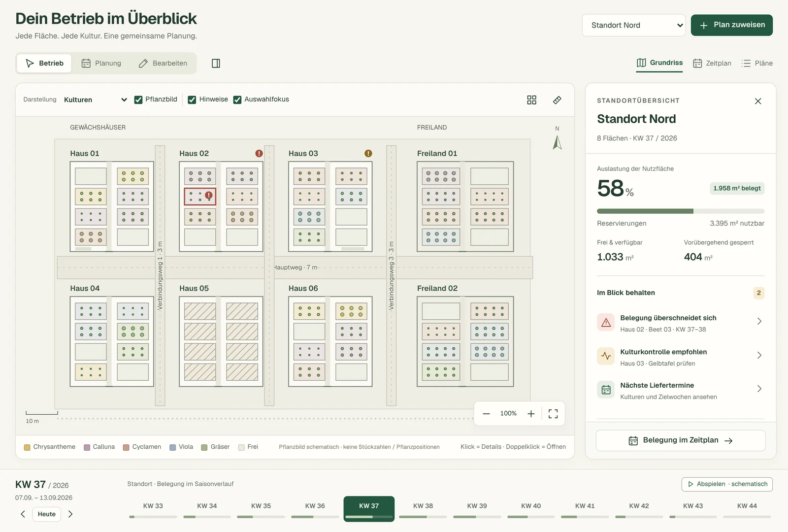
Task: Click the yellow hint icon on Haus 03
Action: (368, 153)
